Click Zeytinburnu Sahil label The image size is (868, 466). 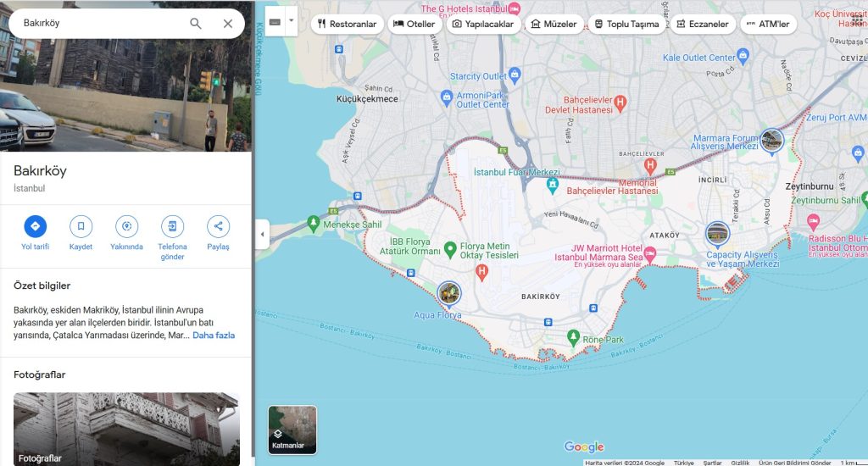coord(826,200)
